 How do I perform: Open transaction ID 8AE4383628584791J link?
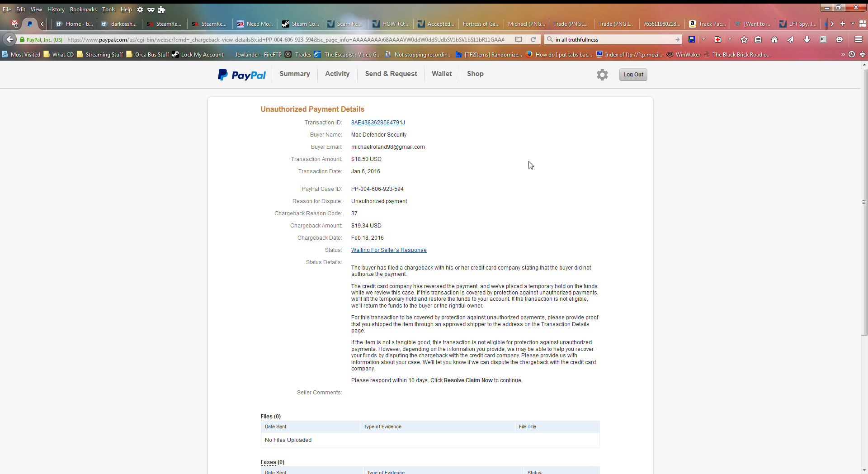[x=378, y=123]
